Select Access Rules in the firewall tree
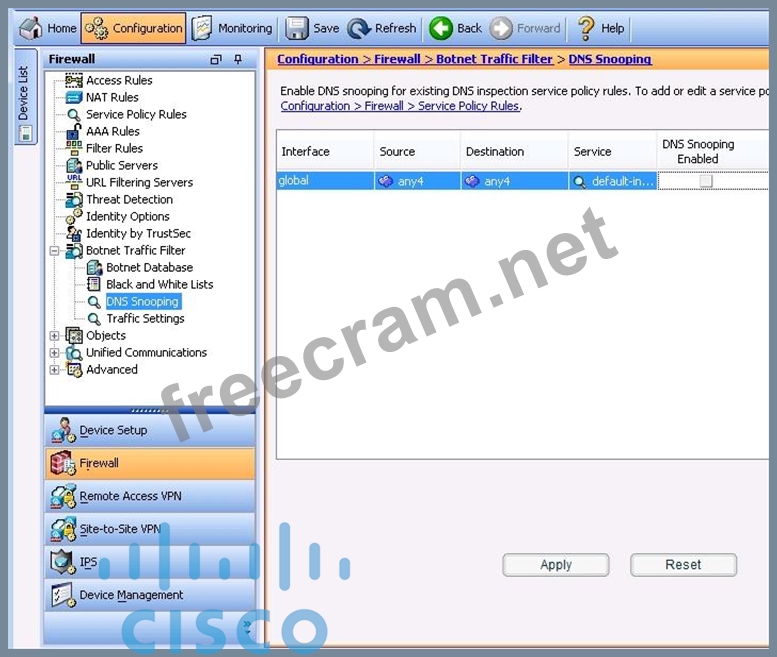777x657 pixels. [119, 80]
